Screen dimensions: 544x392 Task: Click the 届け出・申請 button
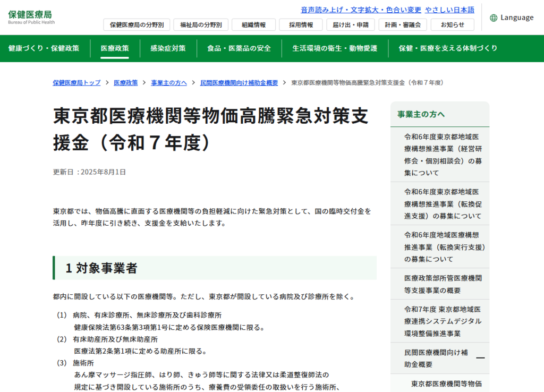pos(351,24)
